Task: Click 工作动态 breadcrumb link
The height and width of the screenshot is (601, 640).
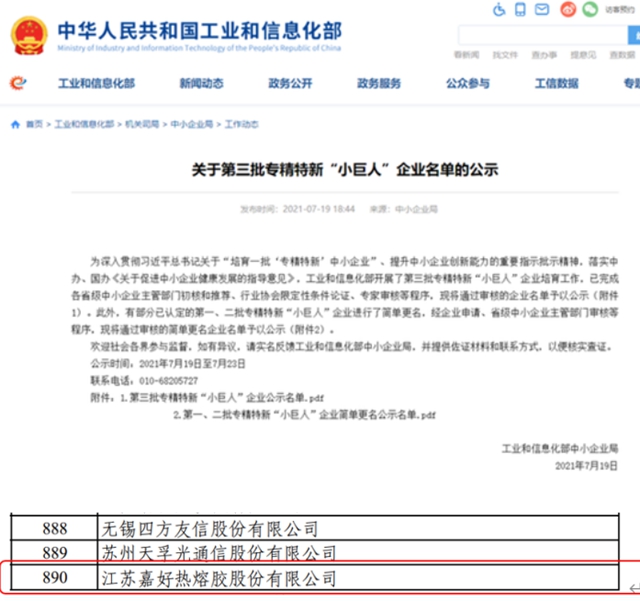Action: pyautogui.click(x=242, y=124)
